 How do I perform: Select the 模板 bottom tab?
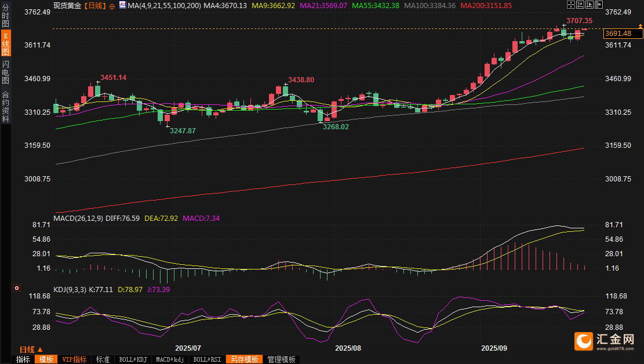(x=46, y=359)
